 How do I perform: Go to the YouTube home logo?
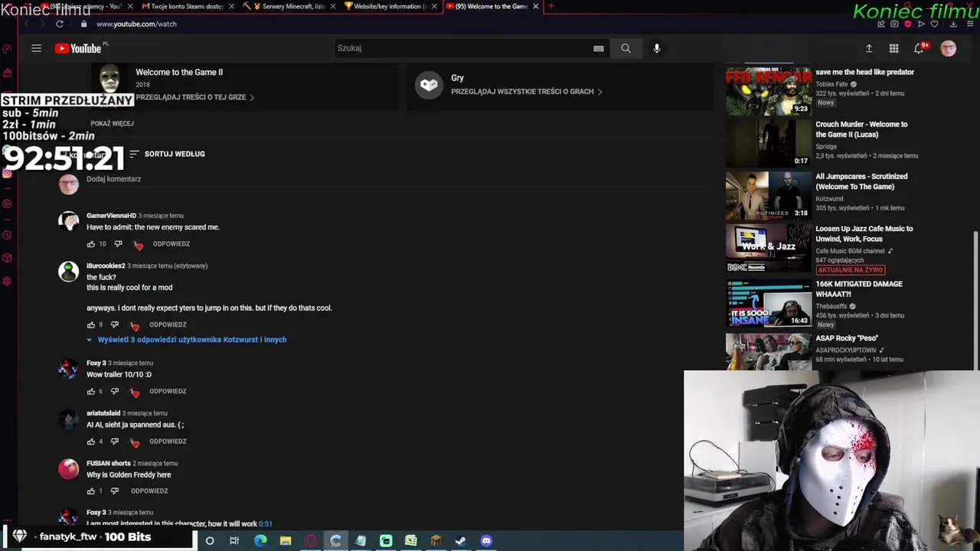pyautogui.click(x=79, y=48)
